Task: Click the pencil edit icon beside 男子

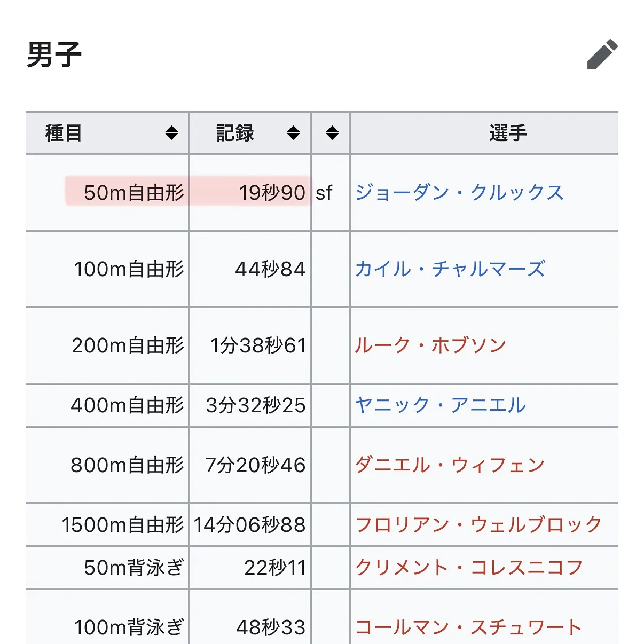Action: pyautogui.click(x=602, y=54)
